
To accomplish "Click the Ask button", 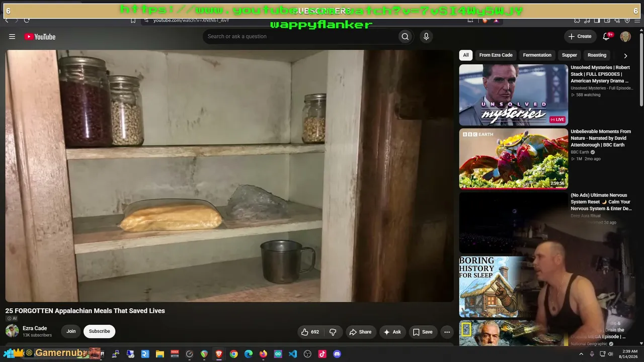I will pyautogui.click(x=392, y=332).
